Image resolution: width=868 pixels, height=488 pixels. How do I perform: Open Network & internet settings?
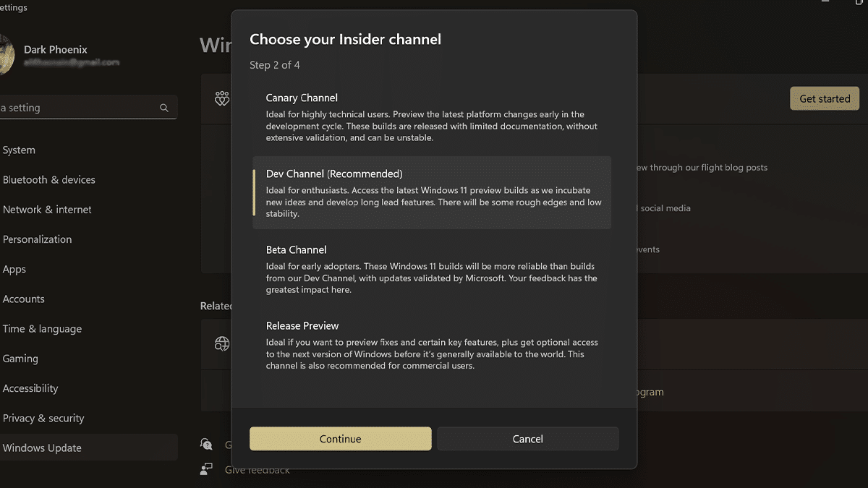point(48,210)
